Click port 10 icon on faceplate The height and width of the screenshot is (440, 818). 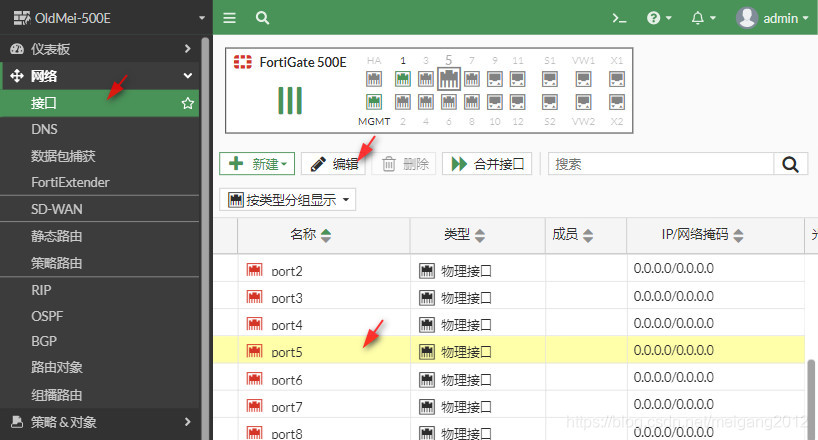point(495,102)
